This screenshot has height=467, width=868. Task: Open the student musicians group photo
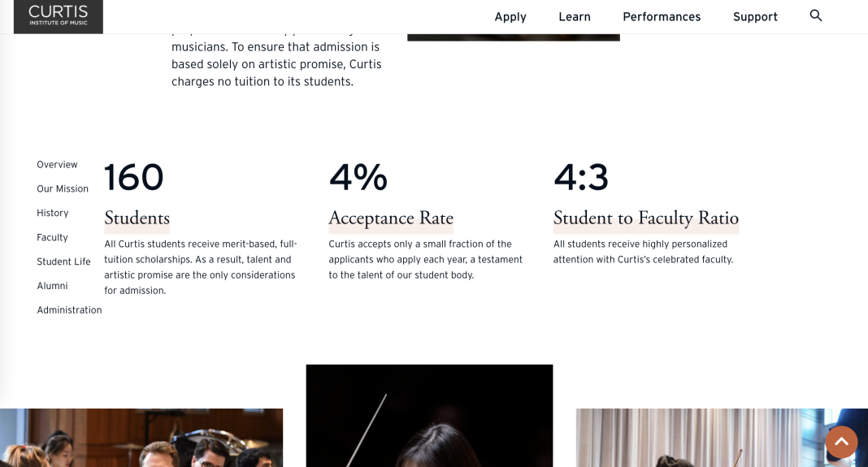tap(141, 438)
